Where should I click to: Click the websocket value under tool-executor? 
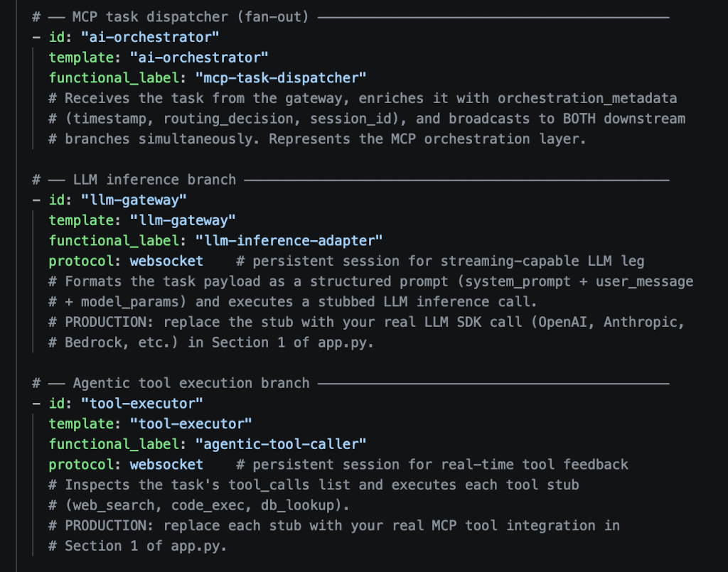[166, 465]
